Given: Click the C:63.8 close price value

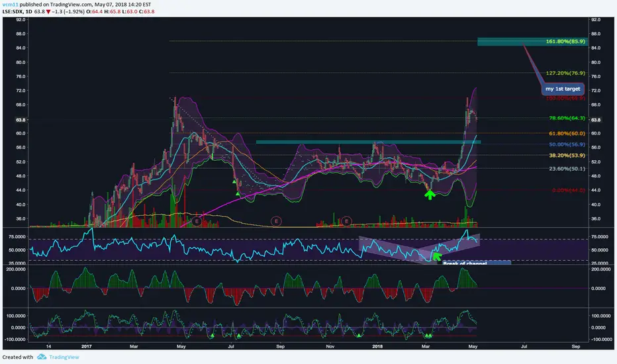Looking at the screenshot, I should [x=147, y=12].
